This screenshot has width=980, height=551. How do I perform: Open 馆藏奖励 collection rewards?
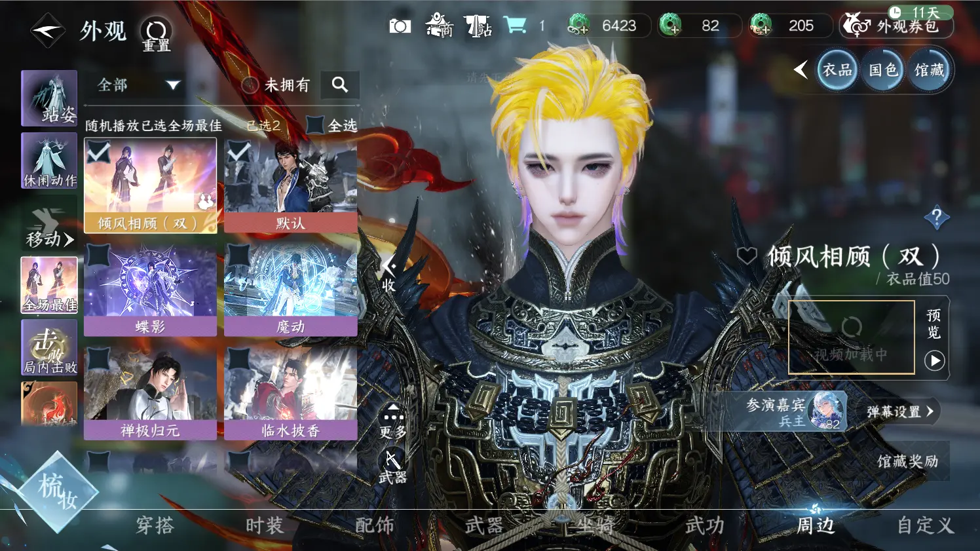(907, 461)
